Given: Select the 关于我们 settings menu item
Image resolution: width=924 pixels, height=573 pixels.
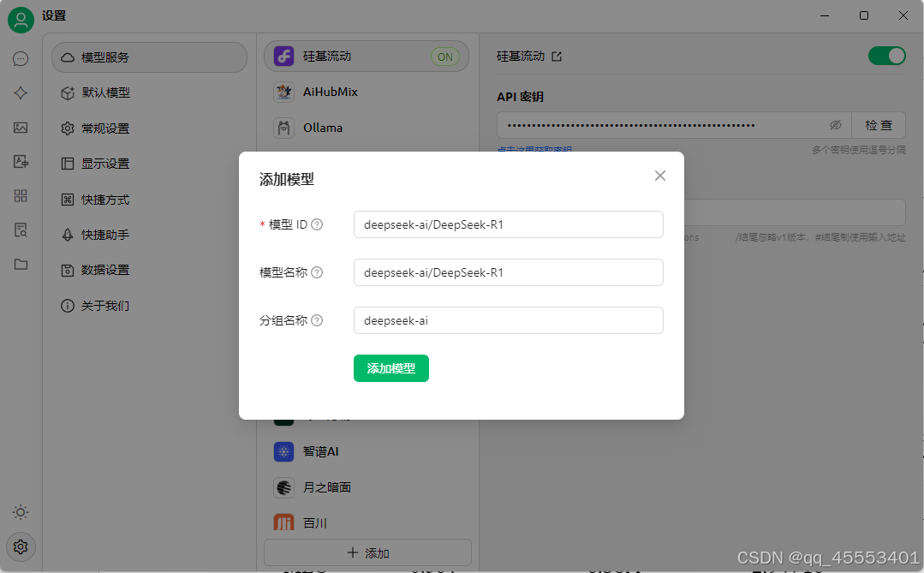Looking at the screenshot, I should (149, 306).
